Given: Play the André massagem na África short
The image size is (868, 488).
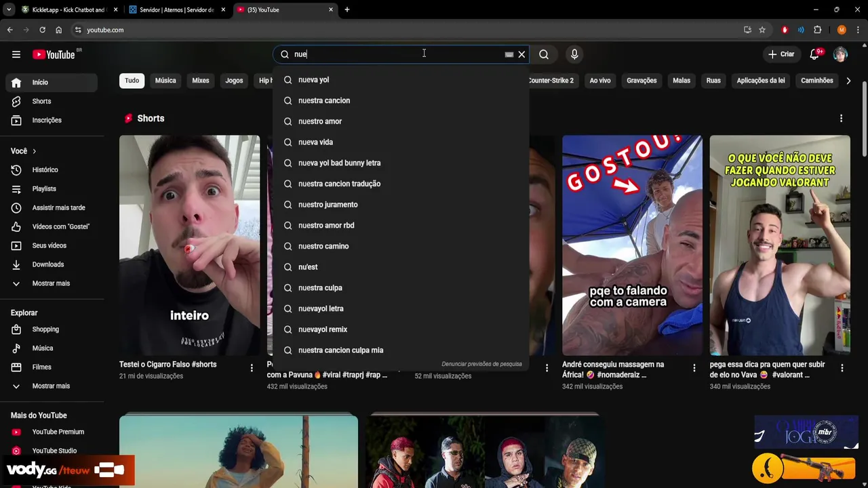Looking at the screenshot, I should 632,245.
